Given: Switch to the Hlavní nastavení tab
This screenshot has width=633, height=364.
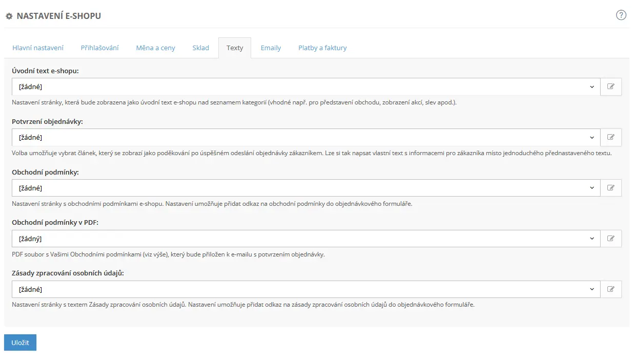Looking at the screenshot, I should tap(38, 48).
